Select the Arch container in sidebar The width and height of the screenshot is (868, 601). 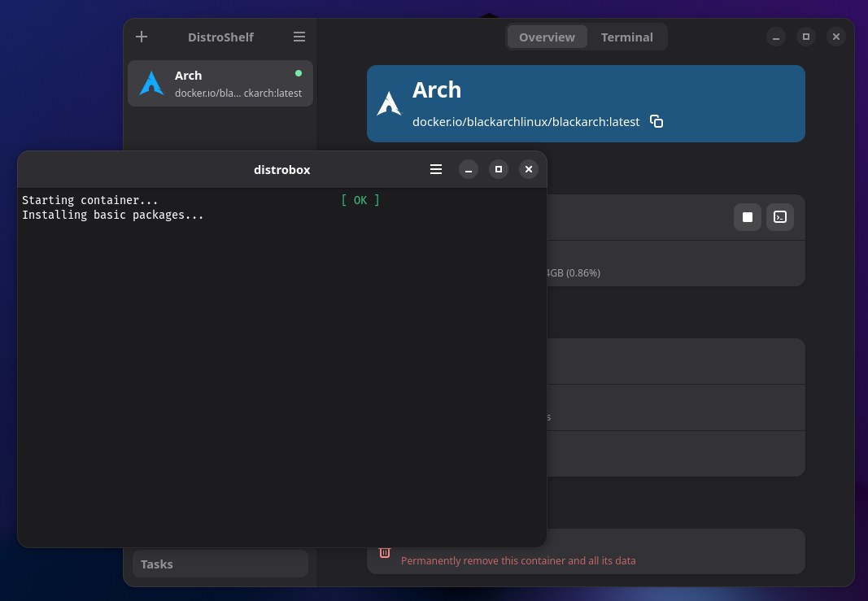click(x=220, y=84)
